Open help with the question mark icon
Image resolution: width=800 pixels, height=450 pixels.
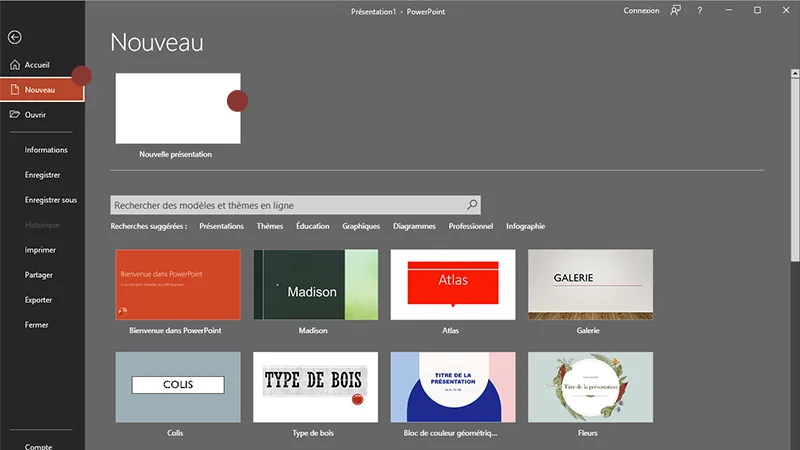[700, 10]
